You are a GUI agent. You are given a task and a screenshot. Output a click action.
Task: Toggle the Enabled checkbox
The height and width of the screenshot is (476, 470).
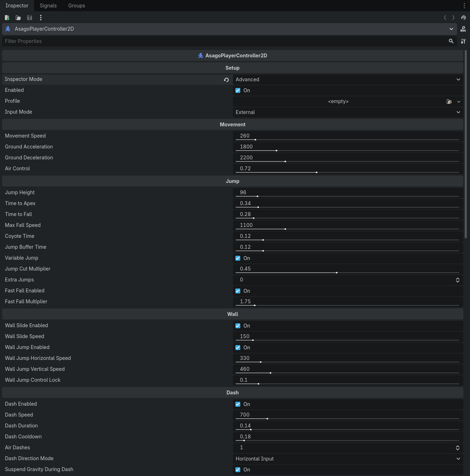[x=238, y=90]
